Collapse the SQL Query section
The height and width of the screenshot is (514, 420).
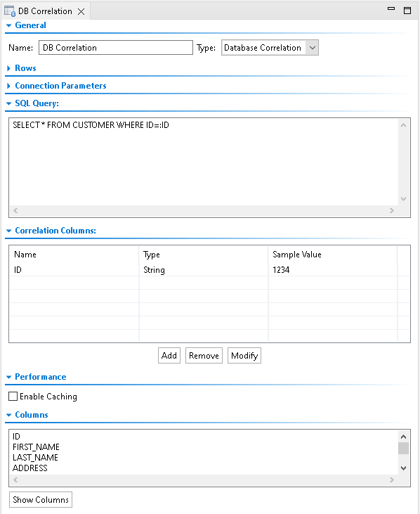click(9, 103)
